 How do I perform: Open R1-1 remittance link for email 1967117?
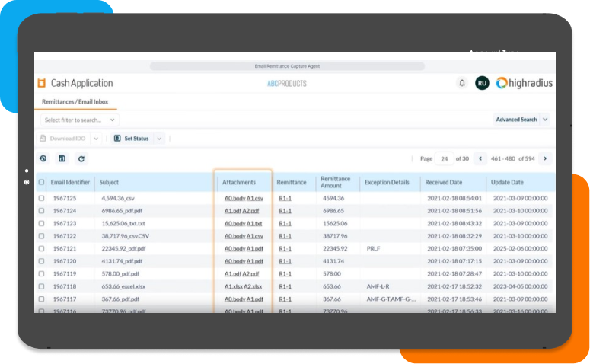[285, 299]
